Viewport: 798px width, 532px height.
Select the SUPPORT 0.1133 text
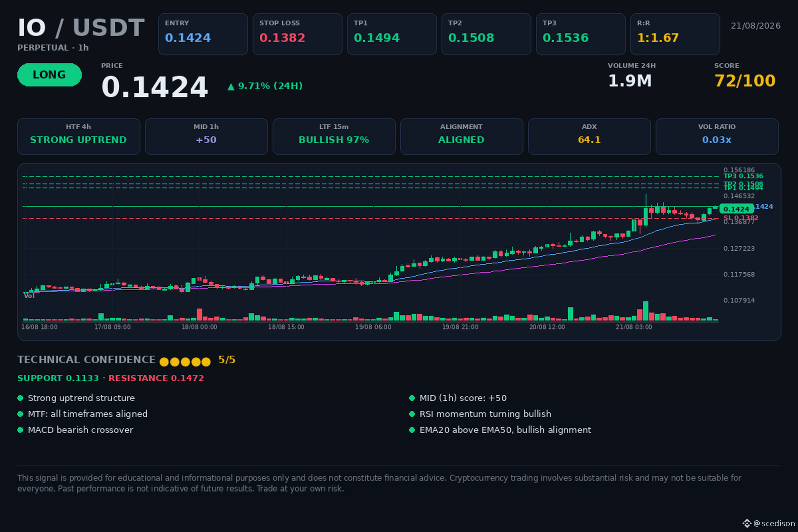(x=58, y=378)
